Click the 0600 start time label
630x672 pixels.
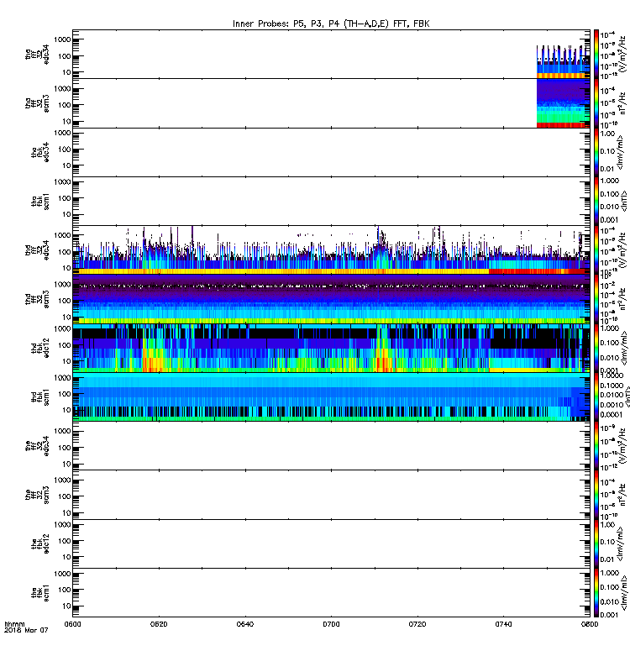click(x=72, y=624)
